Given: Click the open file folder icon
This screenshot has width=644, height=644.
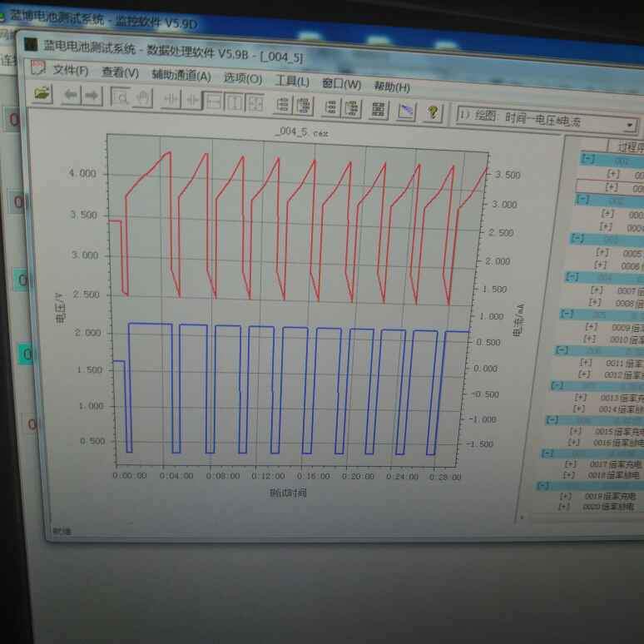Looking at the screenshot, I should click(x=42, y=94).
